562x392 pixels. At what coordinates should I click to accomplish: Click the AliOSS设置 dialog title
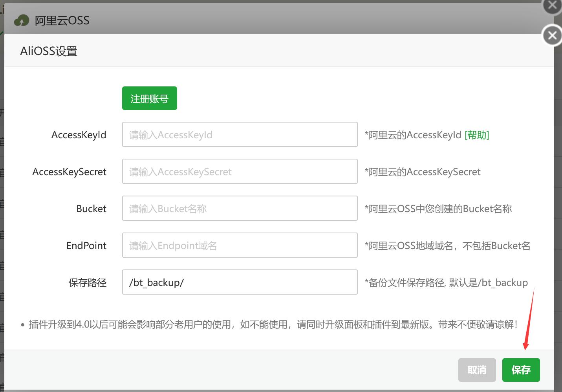pos(49,51)
